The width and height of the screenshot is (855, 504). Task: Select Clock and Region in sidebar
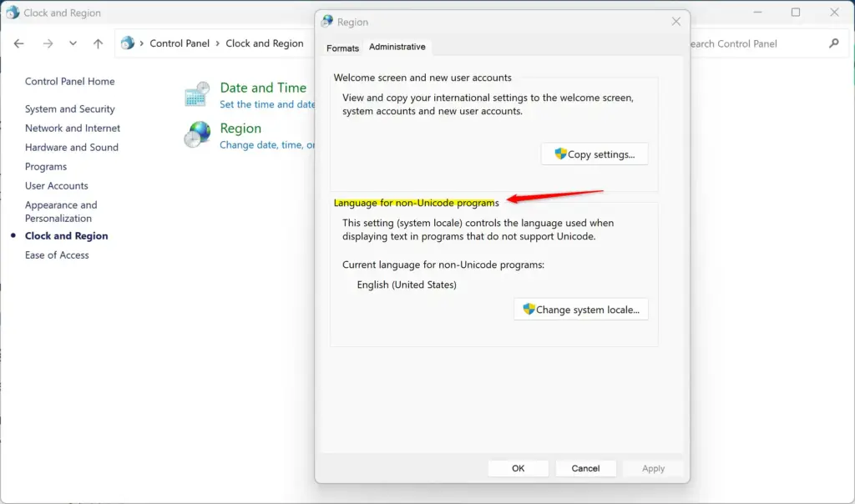(x=67, y=236)
